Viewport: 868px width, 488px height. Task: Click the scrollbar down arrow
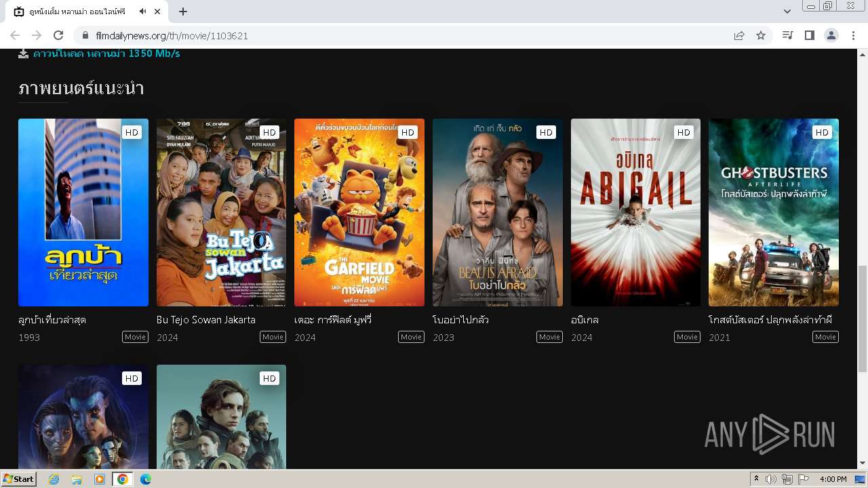(863, 464)
